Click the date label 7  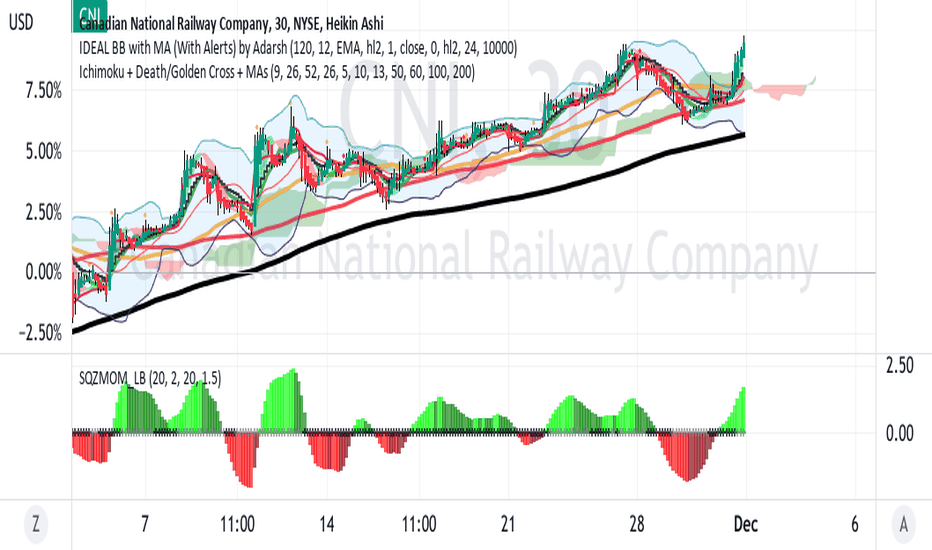pos(145,524)
